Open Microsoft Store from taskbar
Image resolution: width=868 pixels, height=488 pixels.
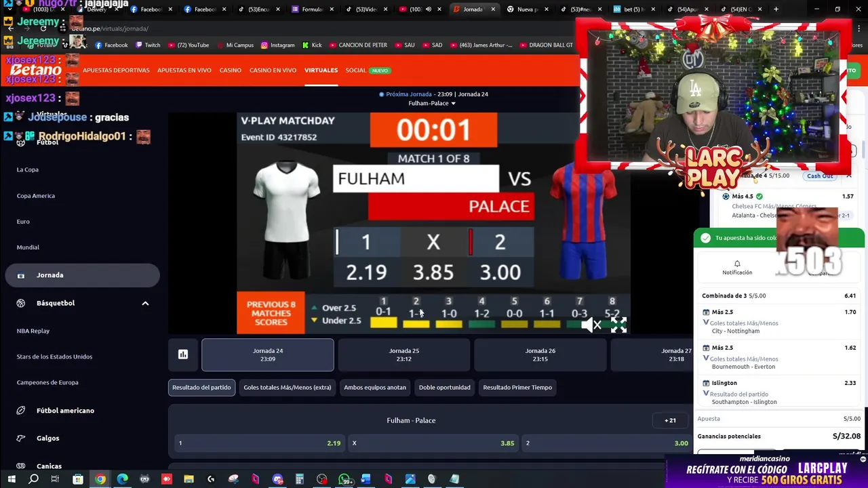point(78,479)
